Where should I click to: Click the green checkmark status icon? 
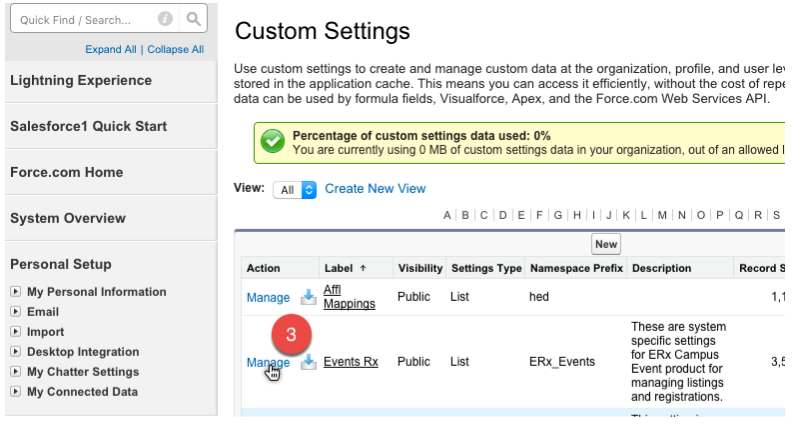click(271, 142)
